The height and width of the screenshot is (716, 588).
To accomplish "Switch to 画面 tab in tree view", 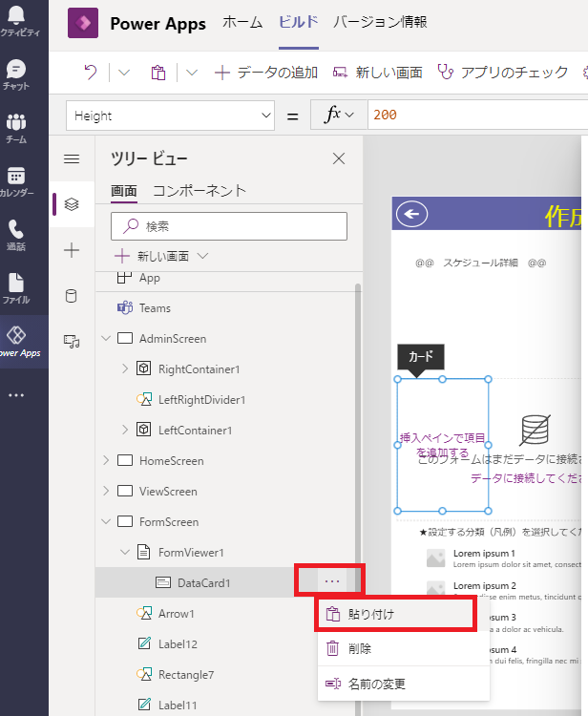I will 124,190.
